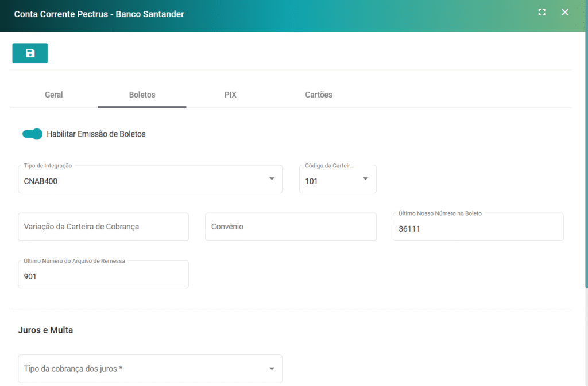Image resolution: width=588 pixels, height=386 pixels.
Task: Disable Habilitar Emissão de Boletos switch
Action: [x=33, y=134]
